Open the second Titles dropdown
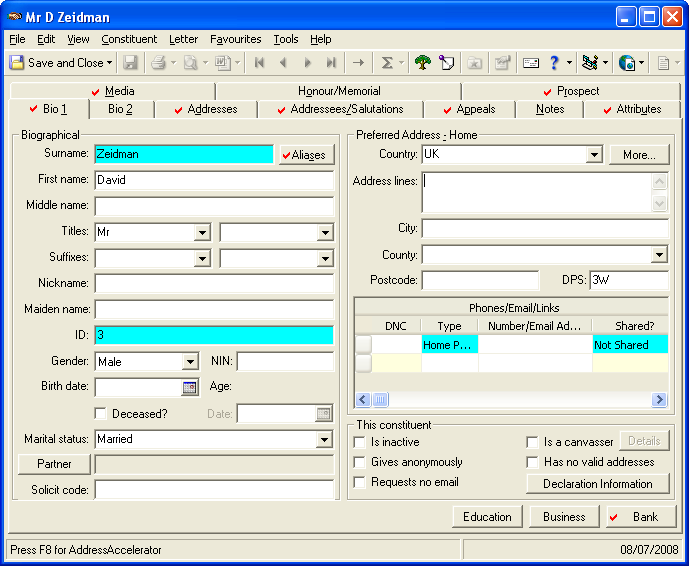Image resolution: width=689 pixels, height=566 pixels. tap(325, 232)
